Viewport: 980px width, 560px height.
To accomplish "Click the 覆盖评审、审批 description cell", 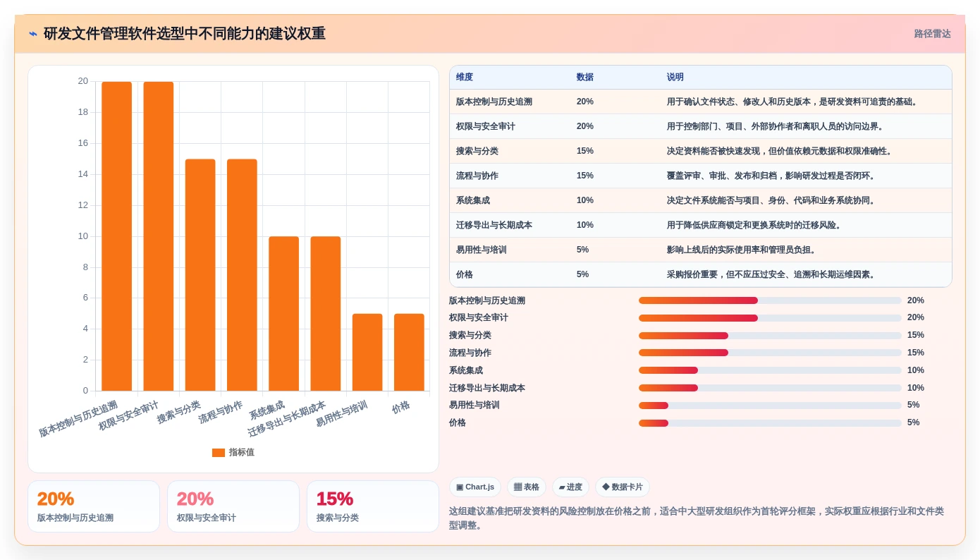I will coord(772,176).
